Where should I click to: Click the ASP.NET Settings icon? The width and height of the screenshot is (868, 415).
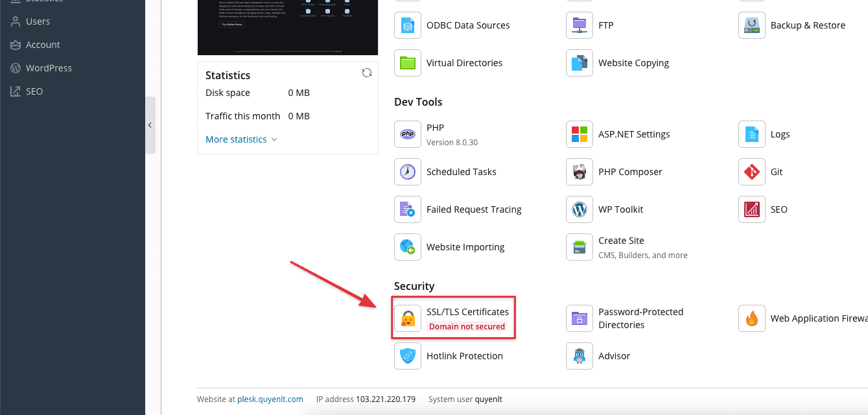click(x=580, y=134)
